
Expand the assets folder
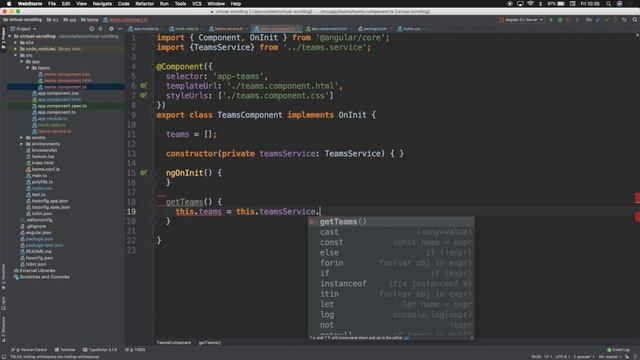pos(22,138)
